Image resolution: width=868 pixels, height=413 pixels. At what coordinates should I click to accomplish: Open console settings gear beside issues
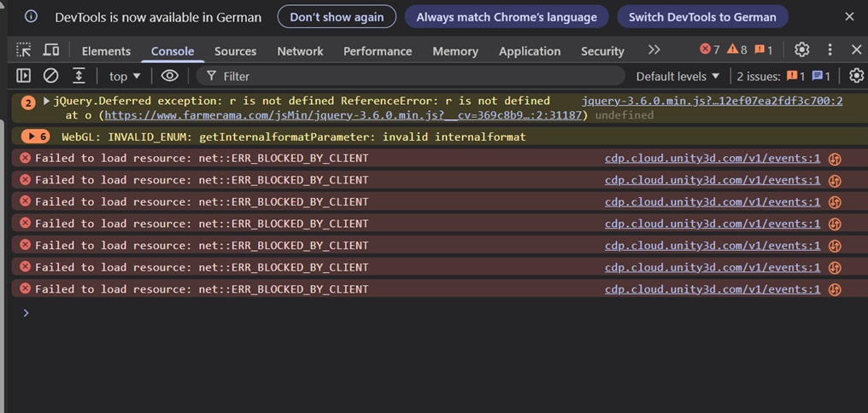tap(856, 76)
